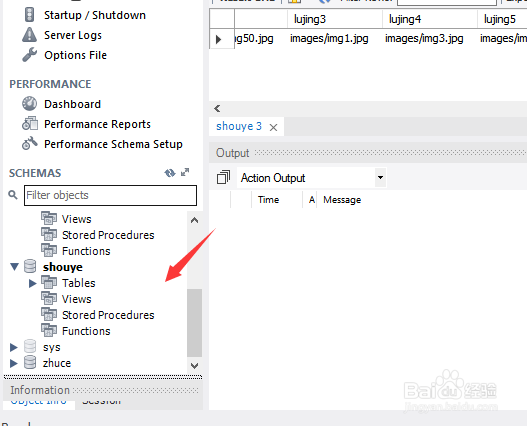Expand the schemas panel view
This screenshot has height=426, width=527.
185,172
